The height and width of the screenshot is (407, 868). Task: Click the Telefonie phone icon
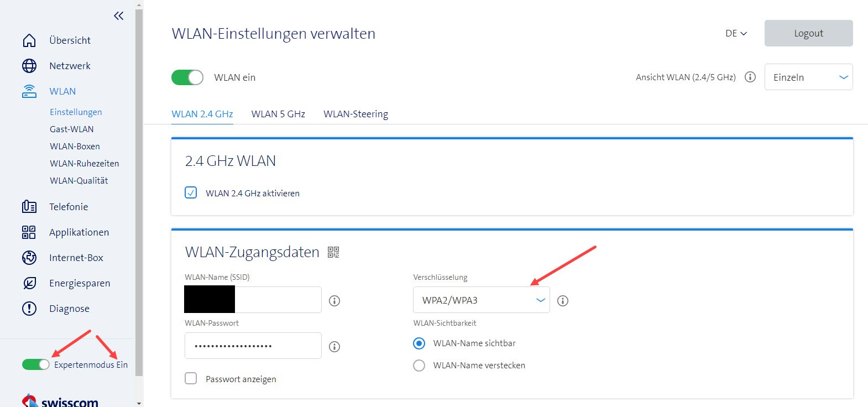pyautogui.click(x=29, y=207)
